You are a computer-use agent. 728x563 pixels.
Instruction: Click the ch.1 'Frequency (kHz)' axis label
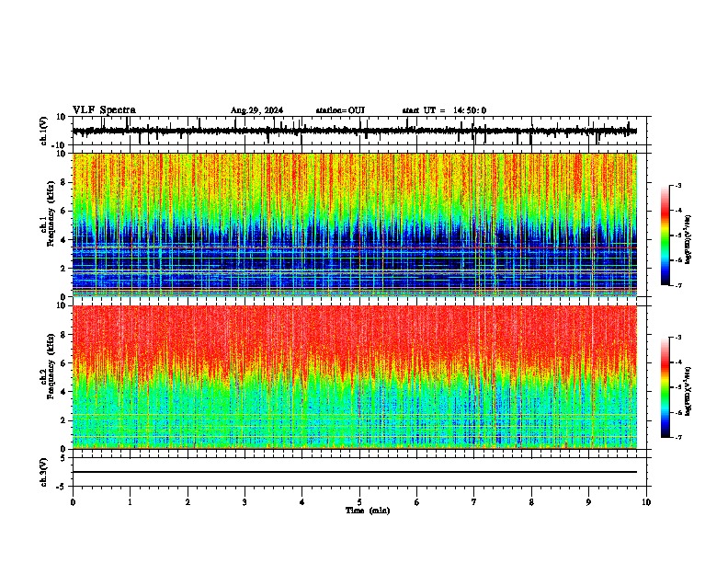pyautogui.click(x=51, y=213)
